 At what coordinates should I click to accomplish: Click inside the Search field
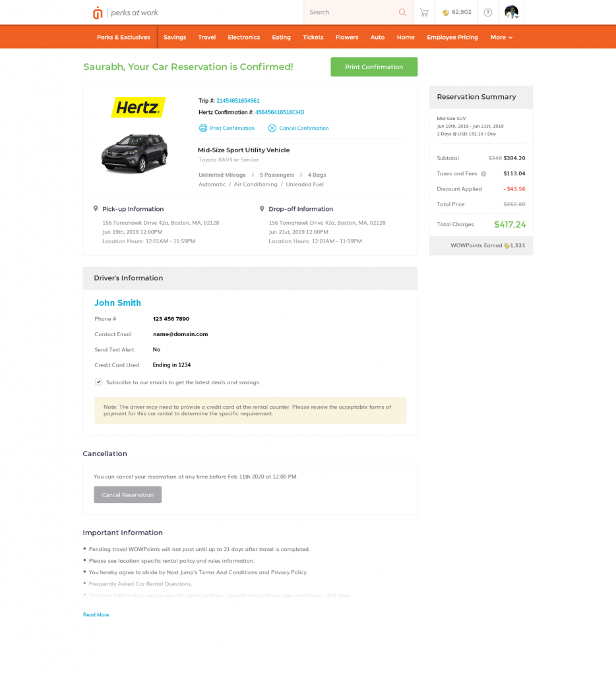coord(351,13)
